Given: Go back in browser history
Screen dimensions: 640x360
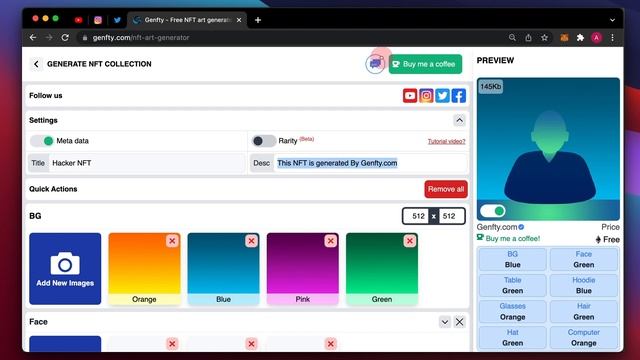Looking at the screenshot, I should (33, 38).
